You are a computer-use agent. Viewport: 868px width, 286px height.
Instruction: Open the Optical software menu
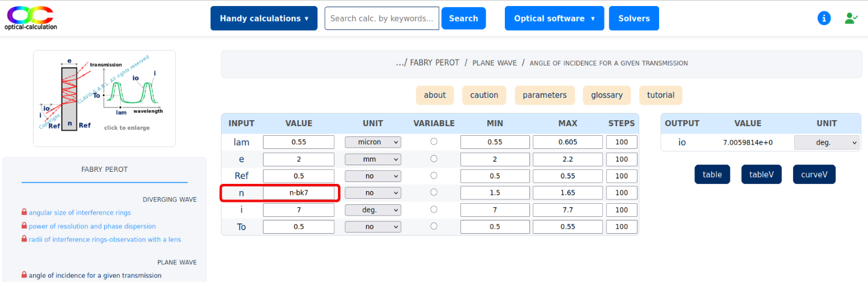[x=554, y=19]
